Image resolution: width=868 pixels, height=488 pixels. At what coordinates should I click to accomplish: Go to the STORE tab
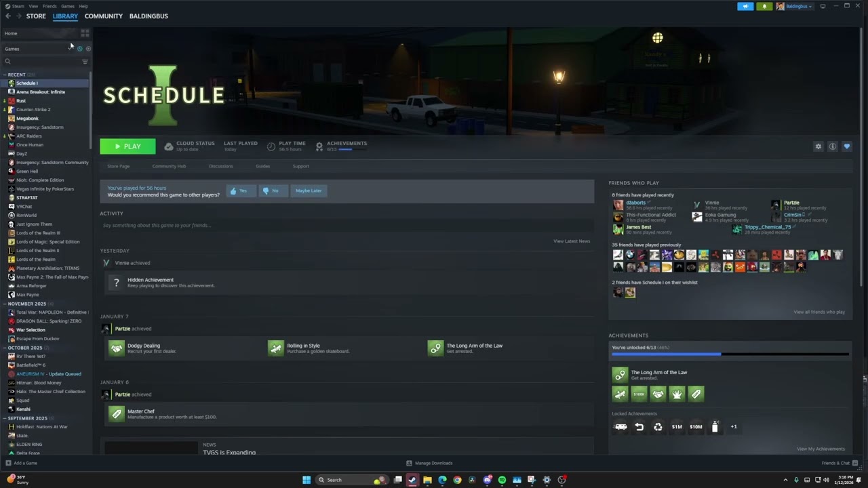click(36, 16)
